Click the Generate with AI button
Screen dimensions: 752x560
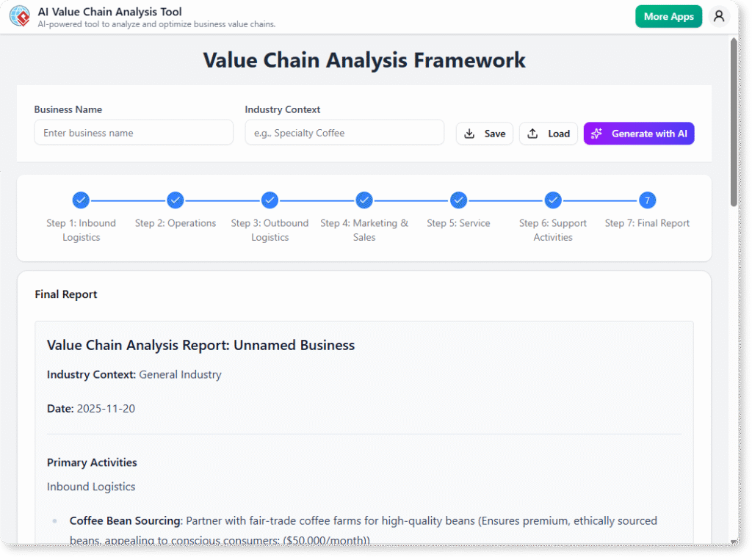point(638,133)
